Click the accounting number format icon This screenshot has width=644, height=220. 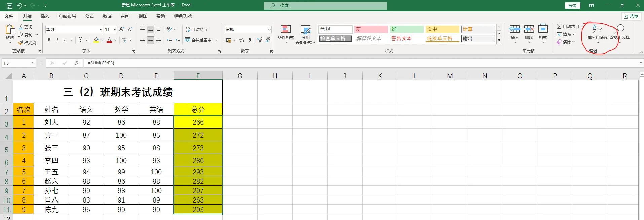point(228,40)
